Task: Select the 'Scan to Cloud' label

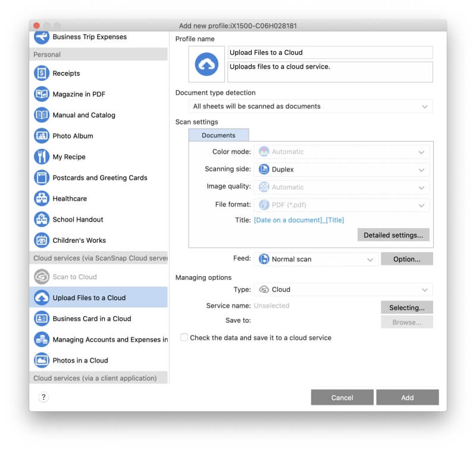Action: pos(75,277)
